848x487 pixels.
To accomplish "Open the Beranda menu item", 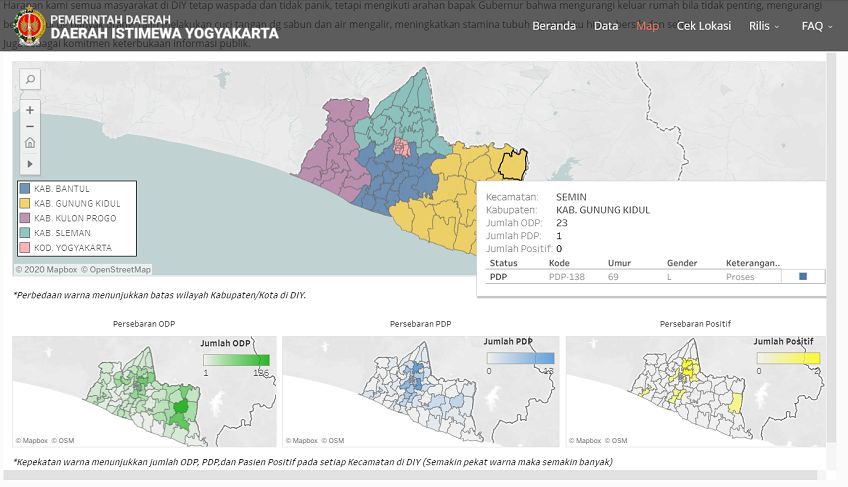I will click(554, 26).
